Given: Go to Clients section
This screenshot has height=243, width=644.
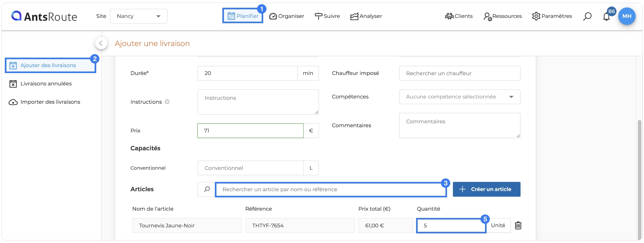Looking at the screenshot, I should [459, 16].
